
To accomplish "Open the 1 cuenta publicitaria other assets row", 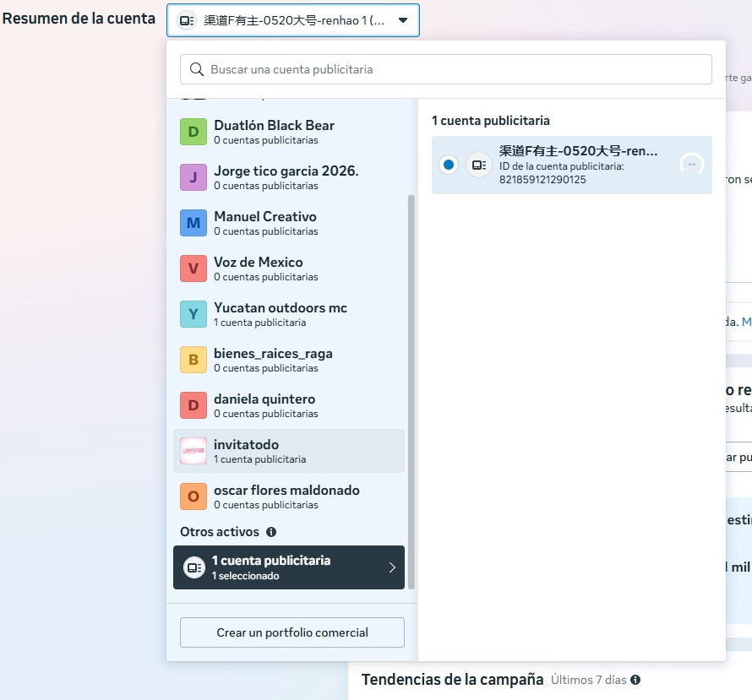I will 289,567.
